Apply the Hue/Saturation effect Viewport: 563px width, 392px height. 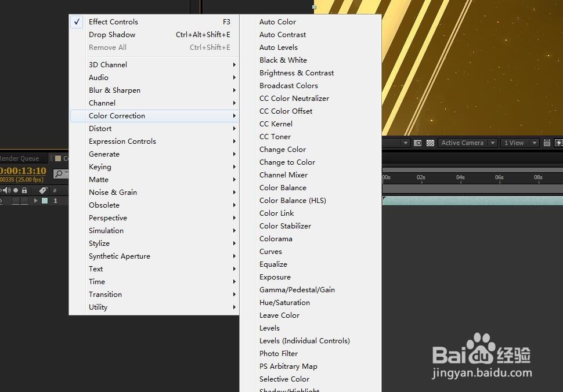[x=311, y=303]
